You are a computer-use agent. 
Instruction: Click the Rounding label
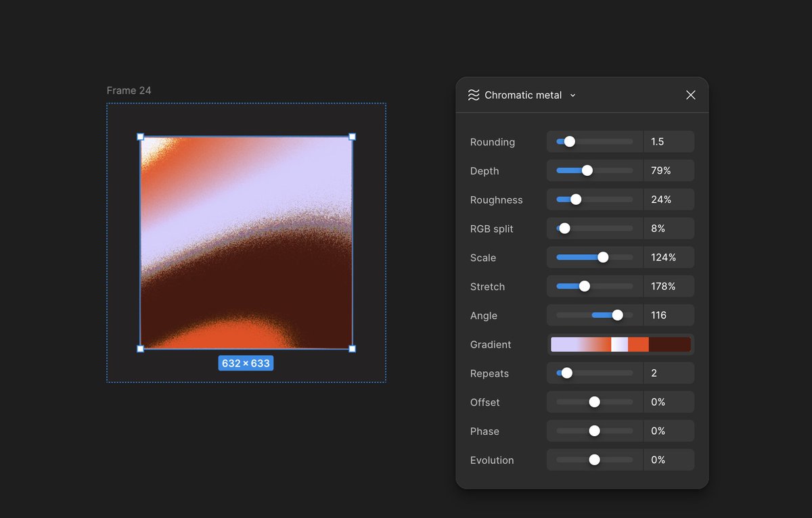(x=493, y=142)
